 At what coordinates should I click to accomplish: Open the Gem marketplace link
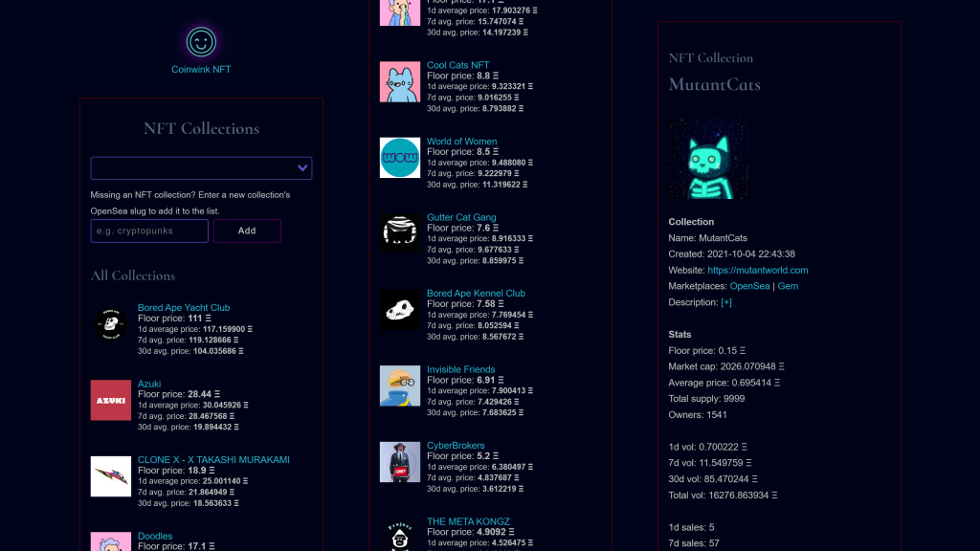coord(788,286)
